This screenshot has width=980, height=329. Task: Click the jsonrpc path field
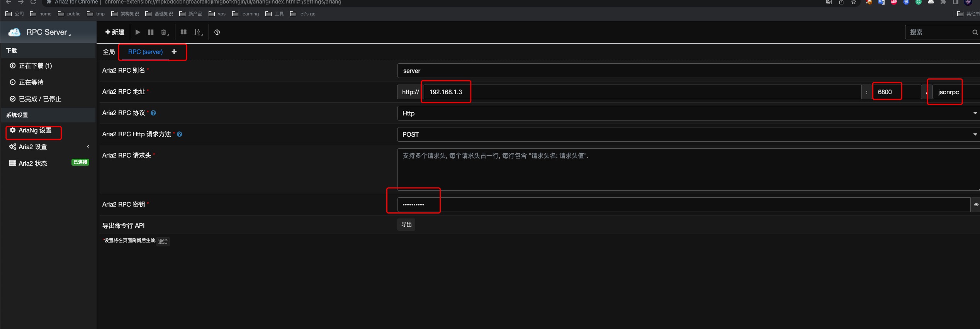click(x=956, y=92)
